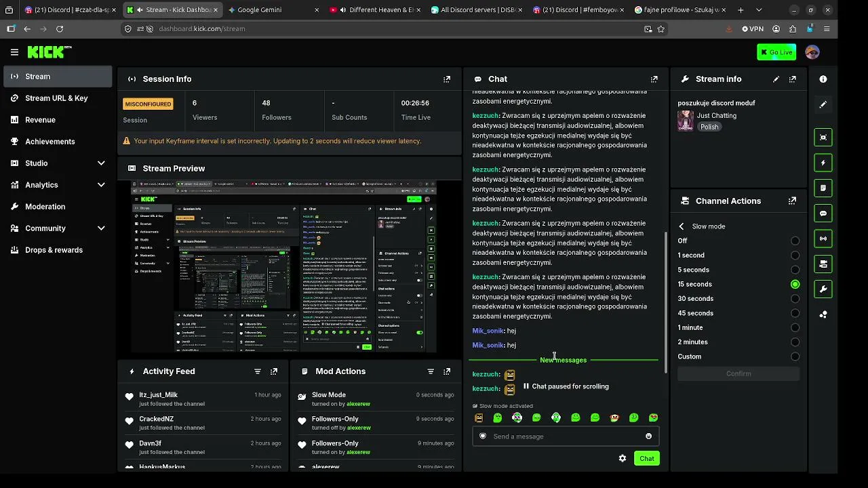Open the hamburger menu beside the Kick logo
868x488 pixels.
coord(14,52)
